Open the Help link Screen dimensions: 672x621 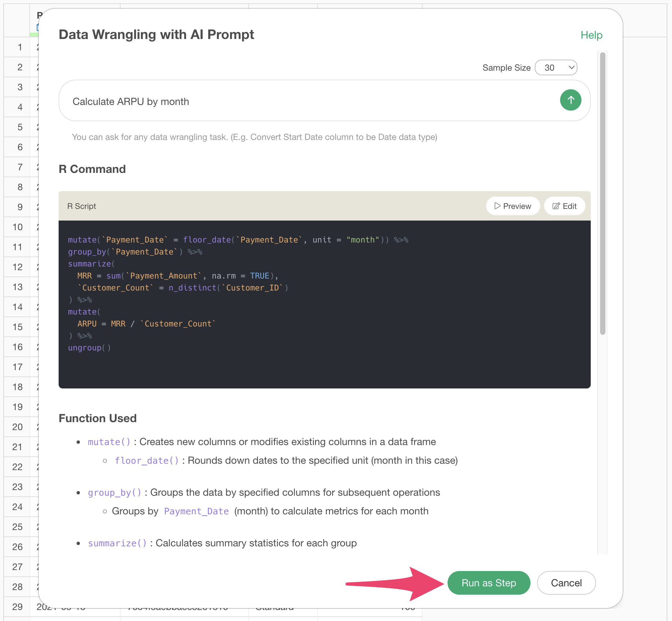tap(591, 35)
